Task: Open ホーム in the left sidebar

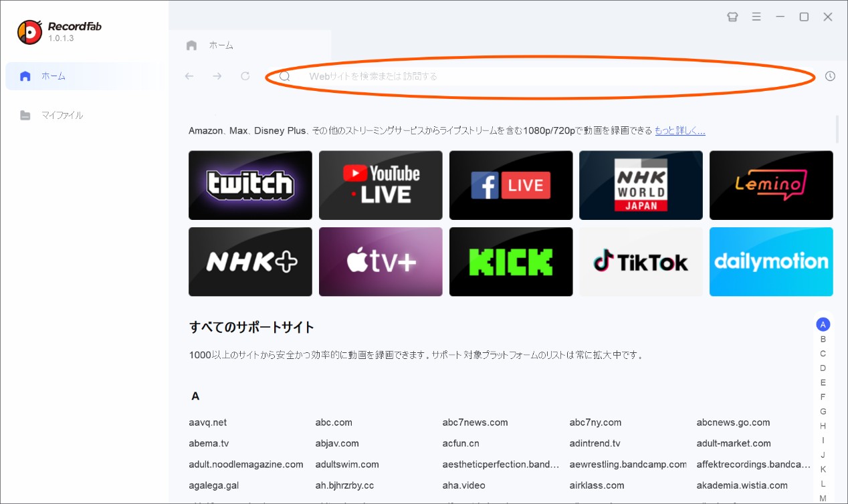Action: point(82,76)
